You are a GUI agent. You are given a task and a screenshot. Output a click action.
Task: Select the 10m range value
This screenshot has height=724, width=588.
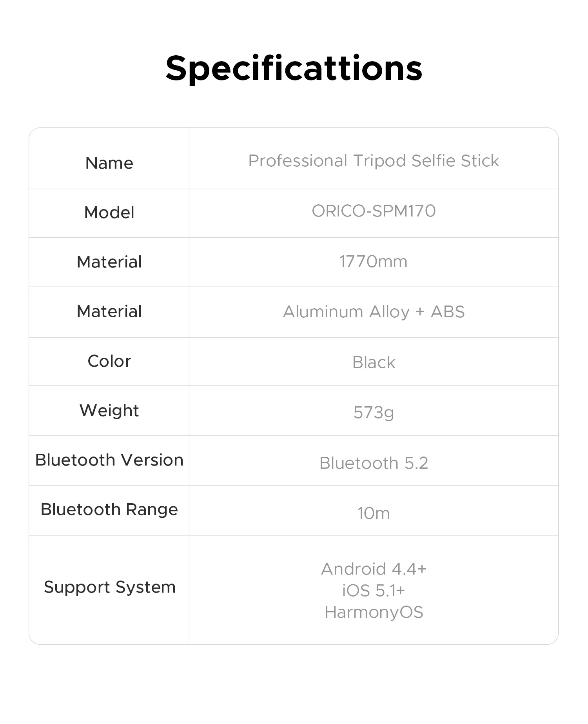(374, 513)
